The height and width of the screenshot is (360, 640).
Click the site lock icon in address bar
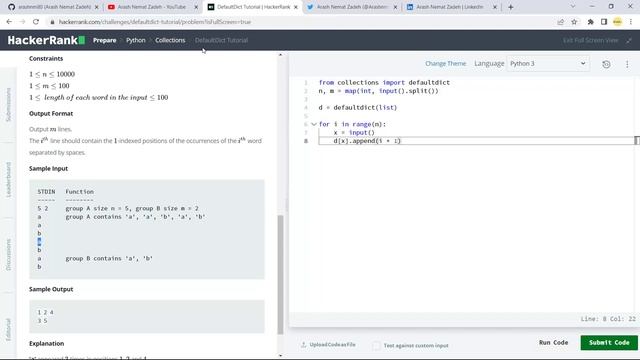point(52,22)
